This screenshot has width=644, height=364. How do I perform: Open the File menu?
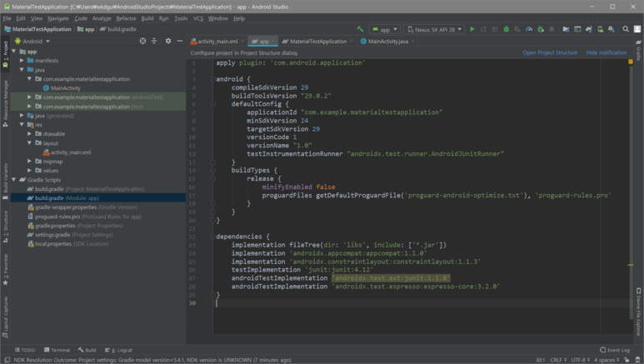pyautogui.click(x=7, y=18)
